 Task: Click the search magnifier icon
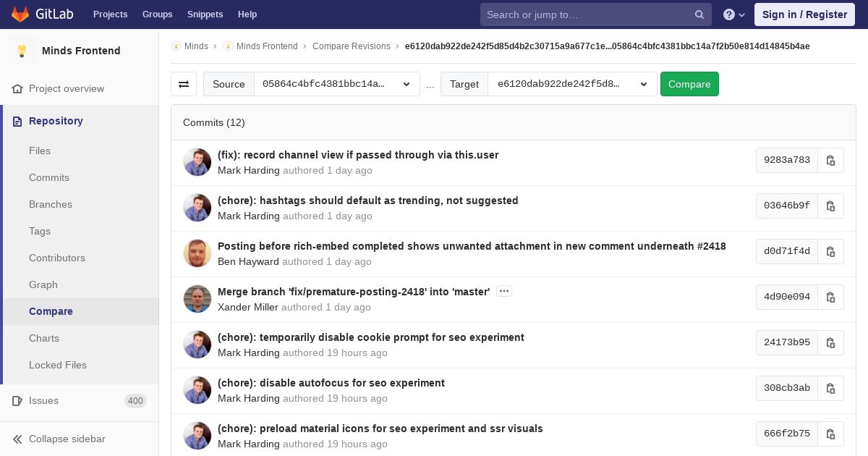[699, 14]
